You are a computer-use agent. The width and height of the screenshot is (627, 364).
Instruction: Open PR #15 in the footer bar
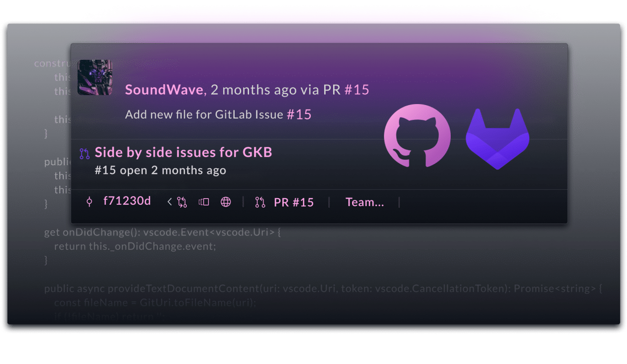point(294,202)
